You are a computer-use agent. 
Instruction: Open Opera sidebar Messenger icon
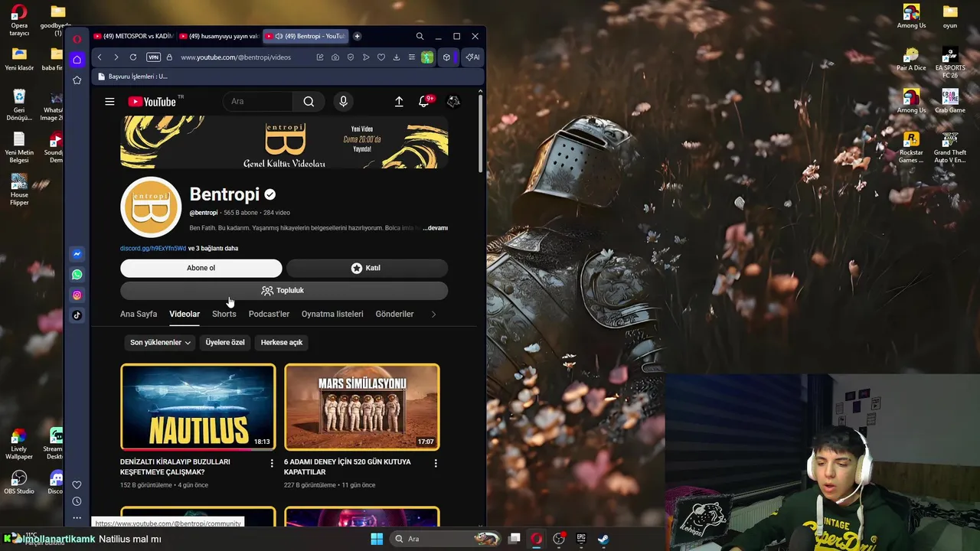tap(77, 254)
